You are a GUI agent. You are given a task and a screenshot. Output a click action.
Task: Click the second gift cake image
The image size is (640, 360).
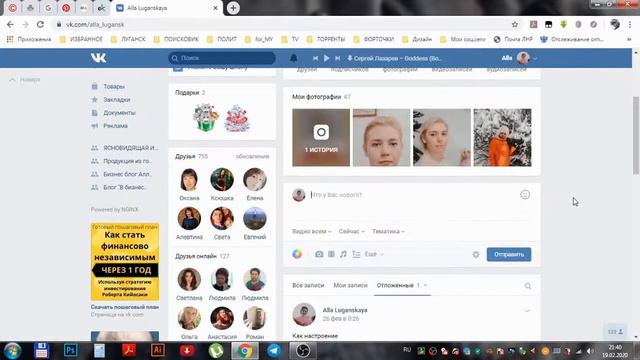click(x=237, y=118)
